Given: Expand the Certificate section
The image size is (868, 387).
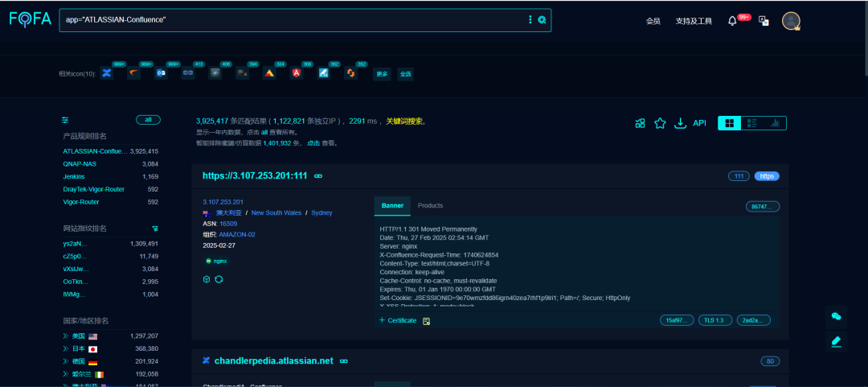Looking at the screenshot, I should 398,320.
